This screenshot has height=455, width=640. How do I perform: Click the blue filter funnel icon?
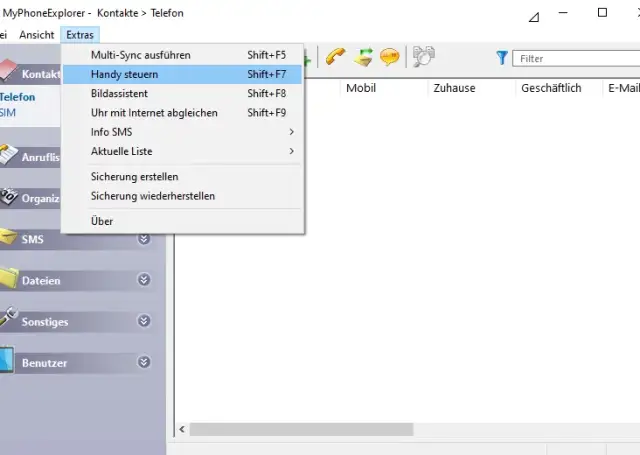502,58
